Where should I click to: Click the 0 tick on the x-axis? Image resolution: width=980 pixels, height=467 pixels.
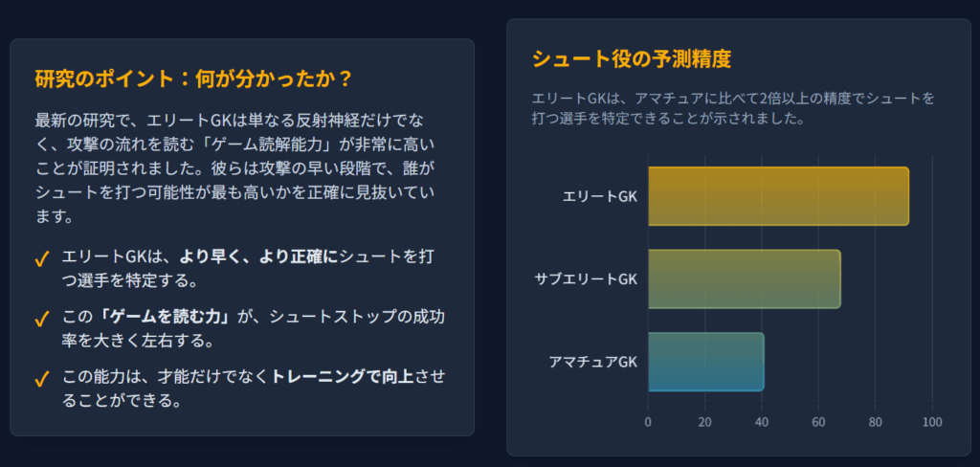[648, 422]
